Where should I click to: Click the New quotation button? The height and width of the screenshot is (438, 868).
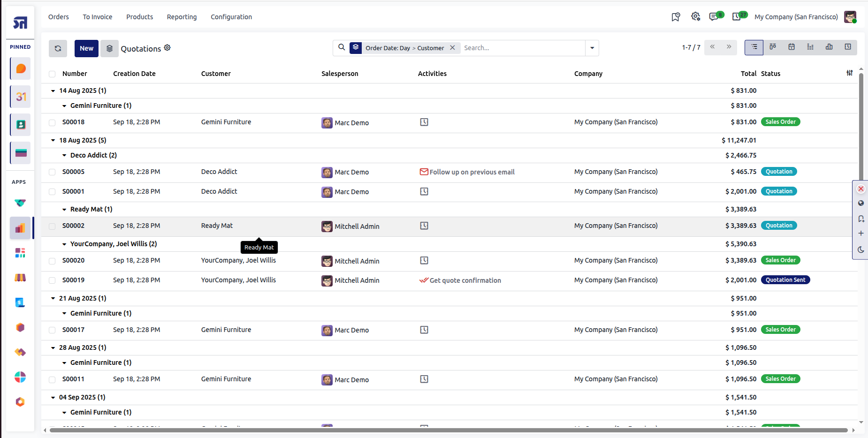pyautogui.click(x=86, y=48)
